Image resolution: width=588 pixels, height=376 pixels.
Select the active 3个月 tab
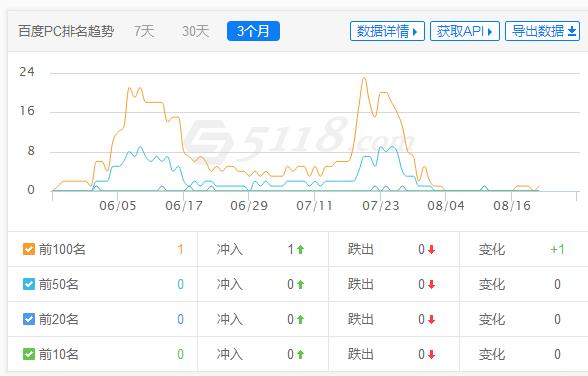pos(253,31)
